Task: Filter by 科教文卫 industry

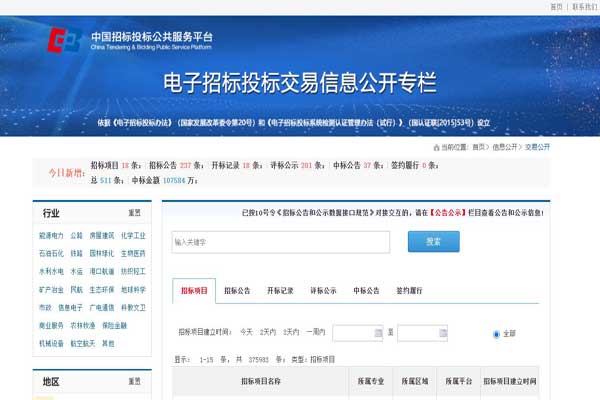Action: click(x=133, y=307)
